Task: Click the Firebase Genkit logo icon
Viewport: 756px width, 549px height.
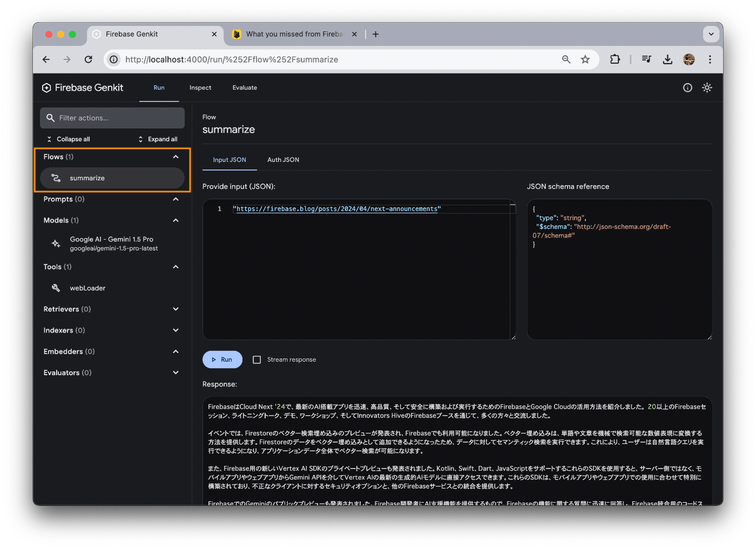Action: (x=46, y=87)
